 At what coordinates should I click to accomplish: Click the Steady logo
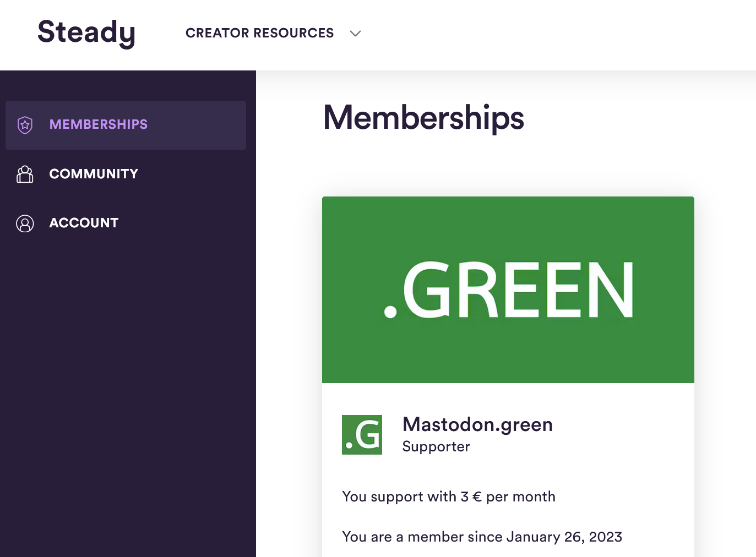pyautogui.click(x=86, y=32)
